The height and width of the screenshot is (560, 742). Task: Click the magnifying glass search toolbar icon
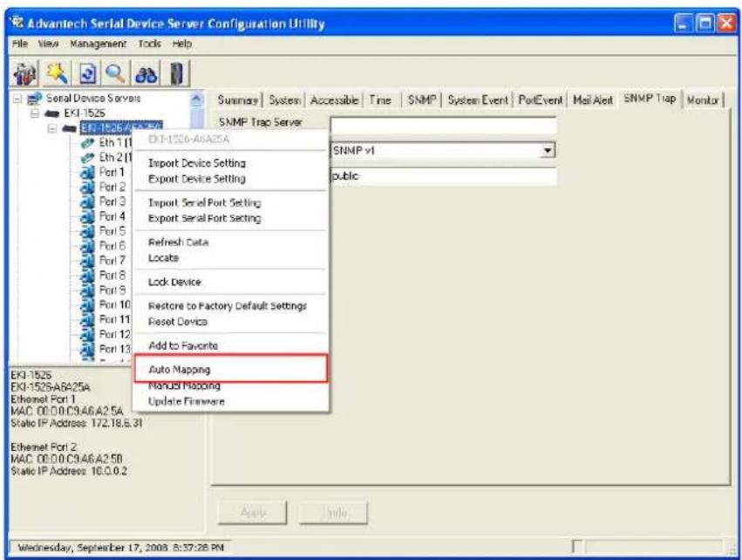pyautogui.click(x=115, y=73)
